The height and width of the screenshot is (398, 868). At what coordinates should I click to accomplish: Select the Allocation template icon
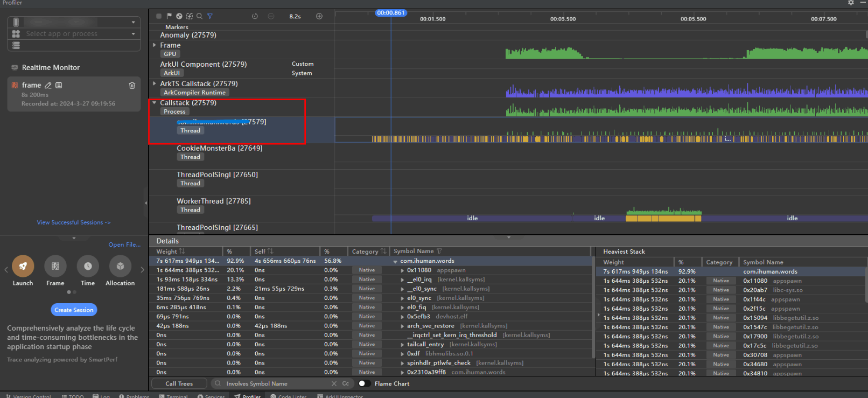click(120, 266)
